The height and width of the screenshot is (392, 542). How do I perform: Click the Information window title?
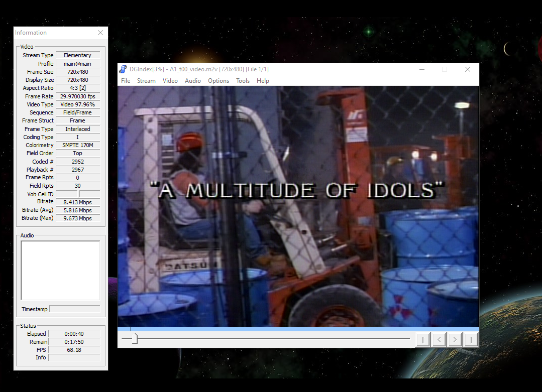[31, 33]
